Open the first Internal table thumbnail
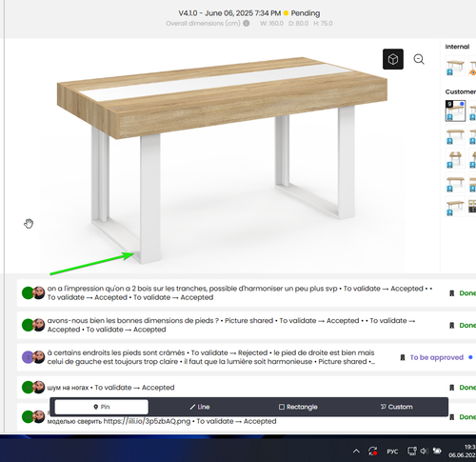 point(455,66)
